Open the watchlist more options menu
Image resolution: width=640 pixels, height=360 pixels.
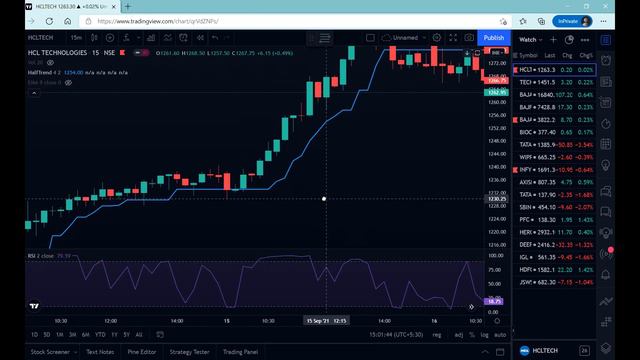click(585, 40)
